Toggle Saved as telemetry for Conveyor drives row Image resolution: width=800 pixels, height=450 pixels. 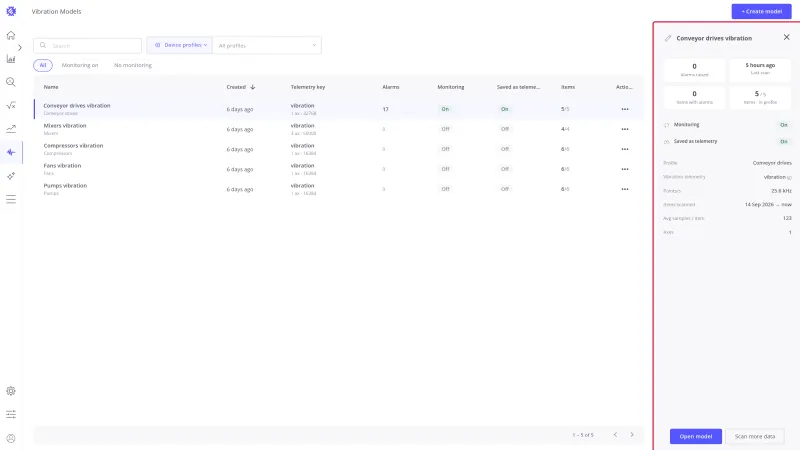[x=505, y=109]
